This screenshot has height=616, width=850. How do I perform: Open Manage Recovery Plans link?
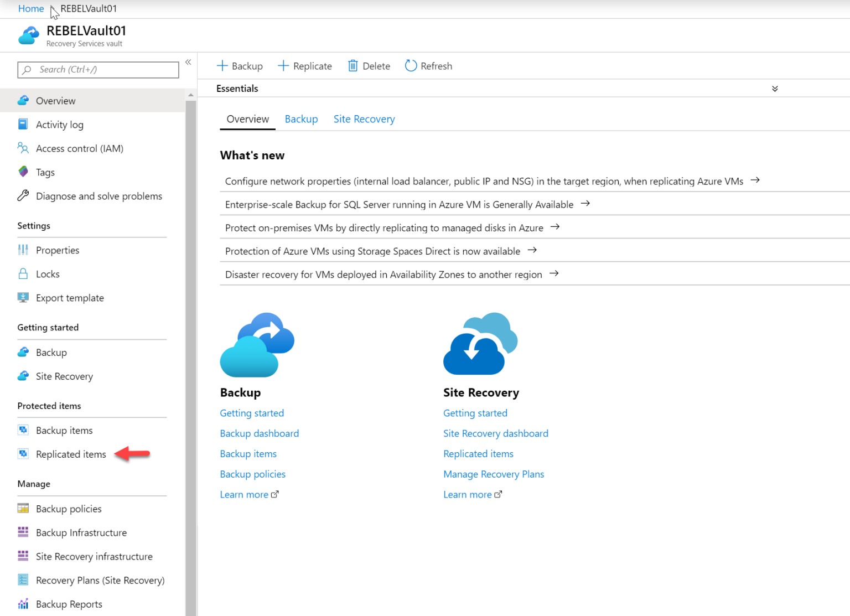(x=494, y=474)
